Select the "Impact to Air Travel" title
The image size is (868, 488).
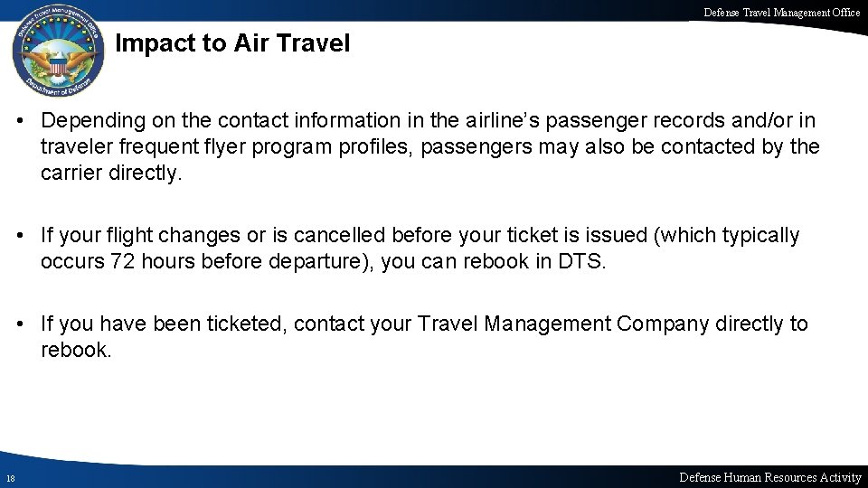pos(233,43)
